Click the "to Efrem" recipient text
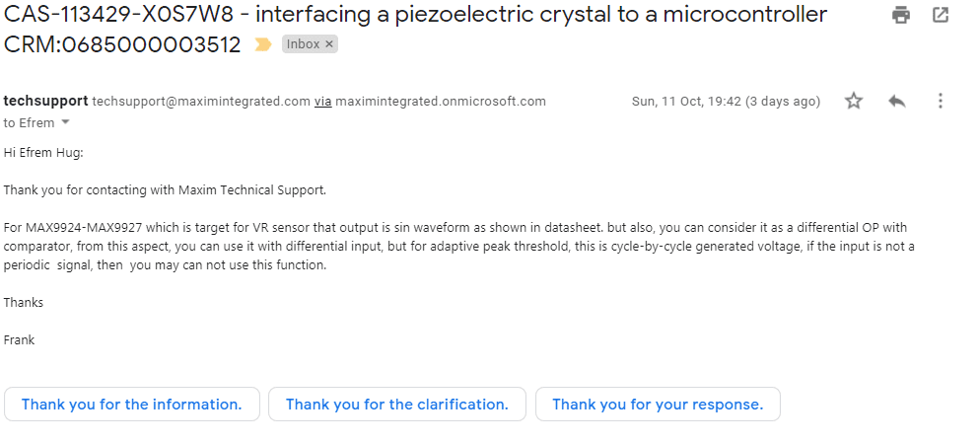 pos(29,122)
